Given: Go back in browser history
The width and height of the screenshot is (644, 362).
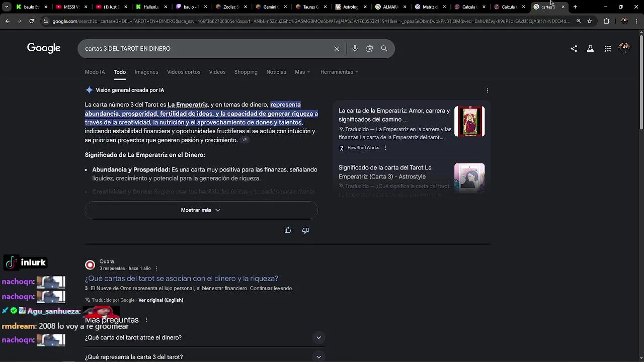Looking at the screenshot, I should click(x=7, y=21).
